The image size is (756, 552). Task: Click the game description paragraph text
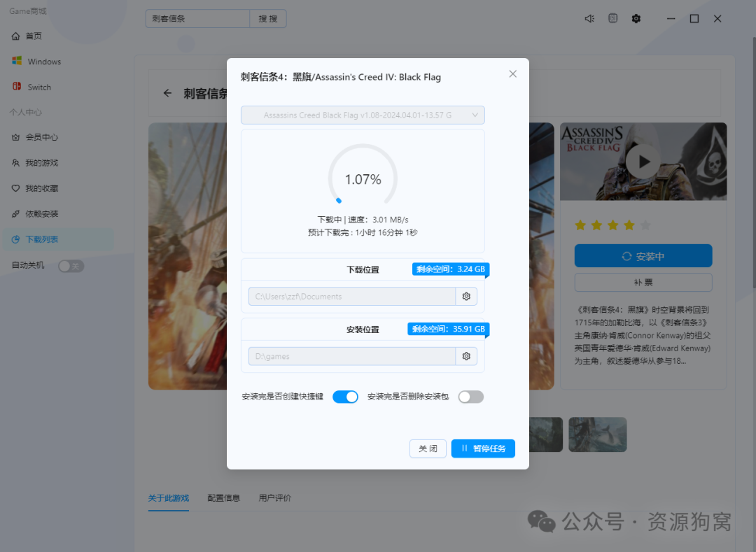coord(643,335)
